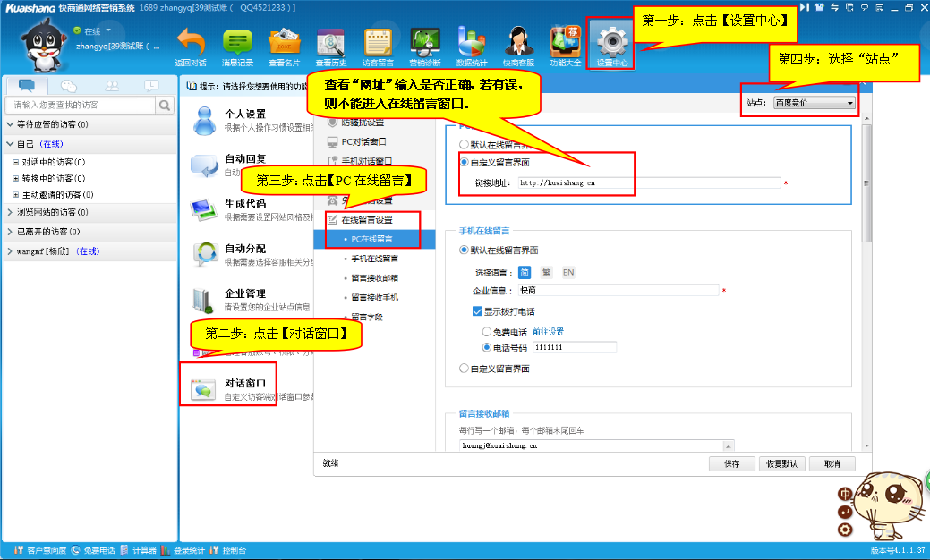The height and width of the screenshot is (560, 930).
Task: Click the 链接地址 URL input field
Action: [x=649, y=182]
